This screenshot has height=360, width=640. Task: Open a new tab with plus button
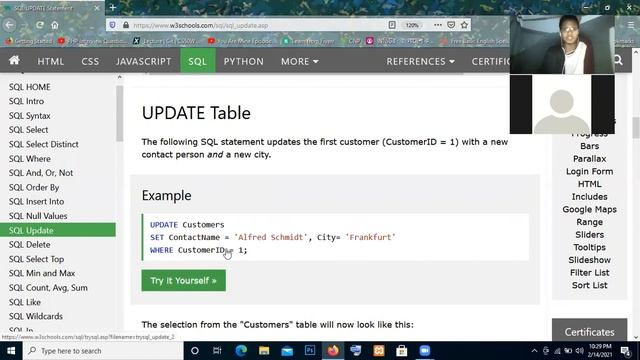click(113, 7)
